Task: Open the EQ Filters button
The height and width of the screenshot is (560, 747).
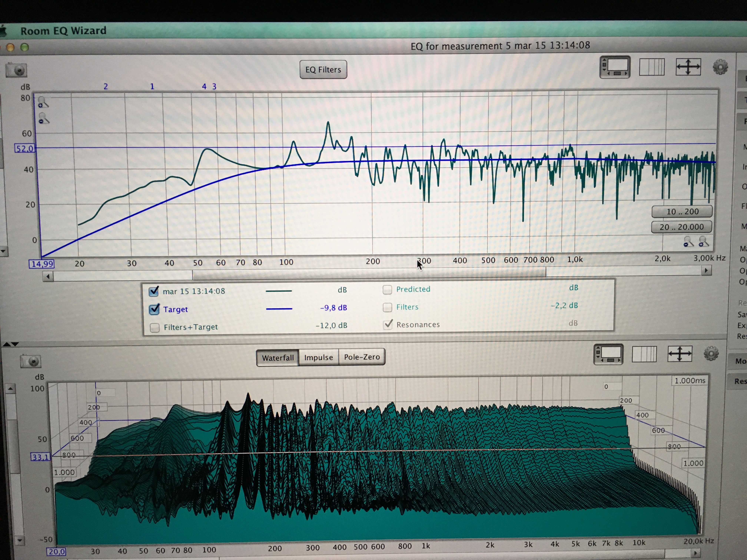Action: (x=323, y=69)
